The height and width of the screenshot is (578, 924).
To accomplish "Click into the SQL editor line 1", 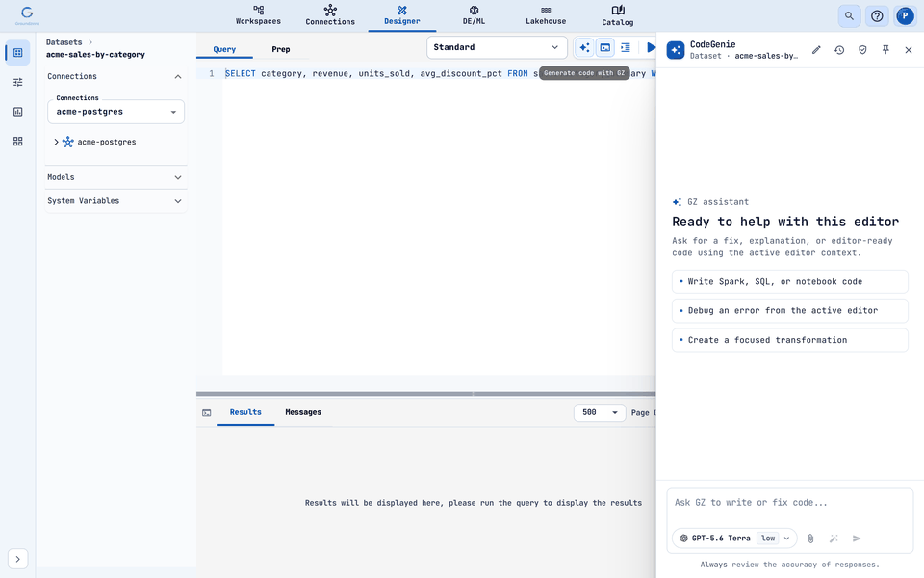I will (439, 74).
